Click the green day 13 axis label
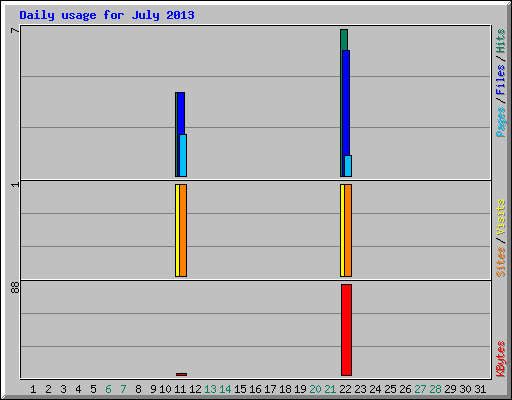Image resolution: width=512 pixels, height=400 pixels. point(210,389)
